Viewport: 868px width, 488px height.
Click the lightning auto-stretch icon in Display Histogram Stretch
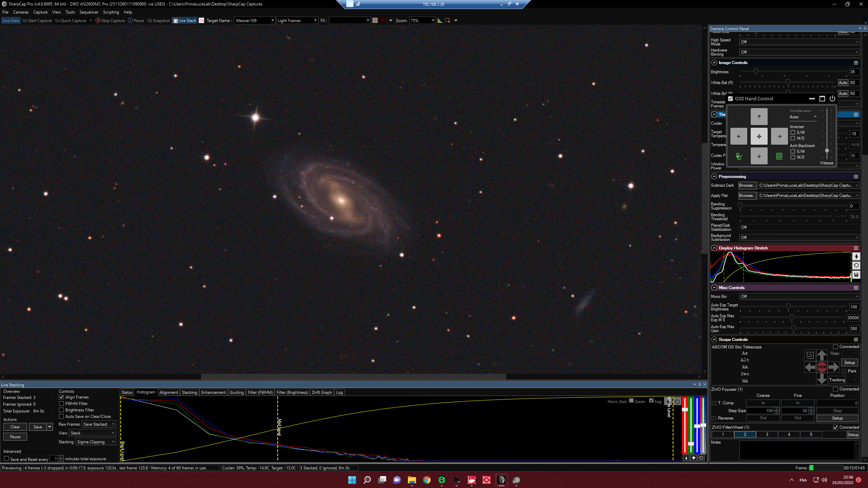[x=856, y=257]
